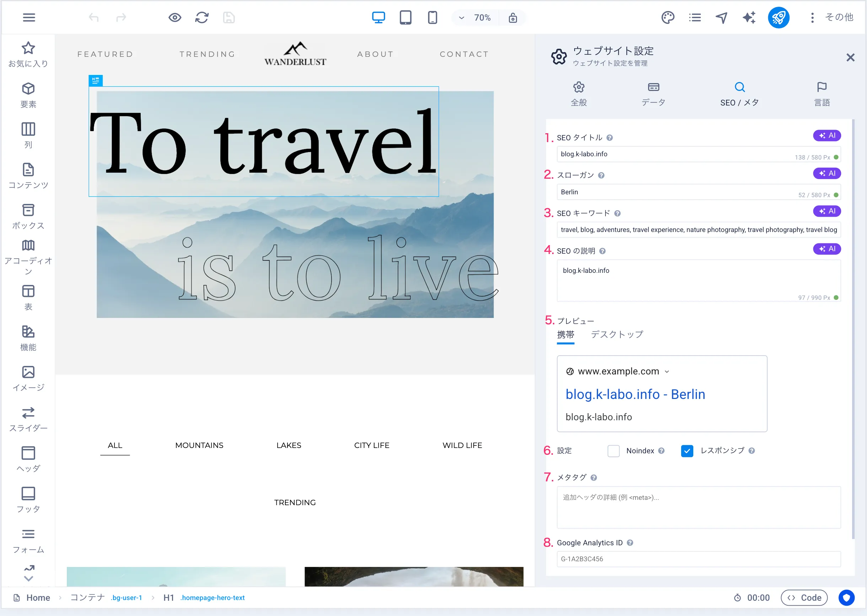Viewport: 867px width, 616px height.
Task: Open アコーディオン accordion in sidebar
Action: (x=28, y=258)
